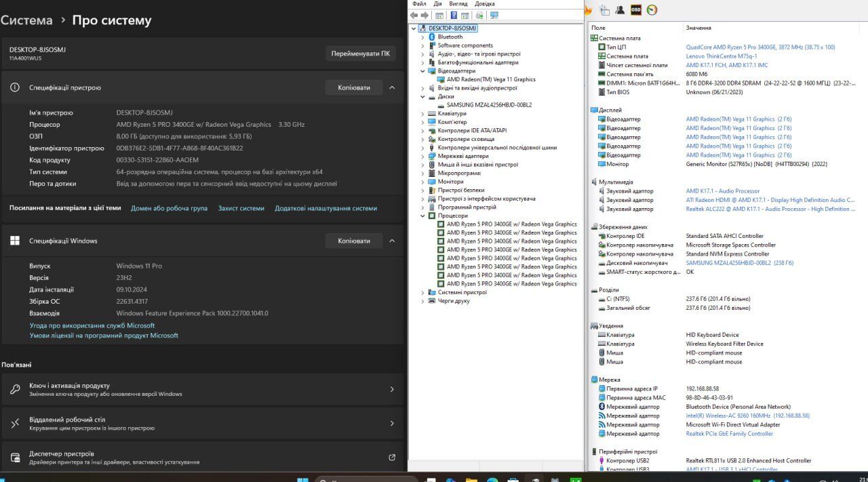868x482 pixels.
Task: Click the user silhouette icon in AIDA64 toolbar
Action: 620,10
